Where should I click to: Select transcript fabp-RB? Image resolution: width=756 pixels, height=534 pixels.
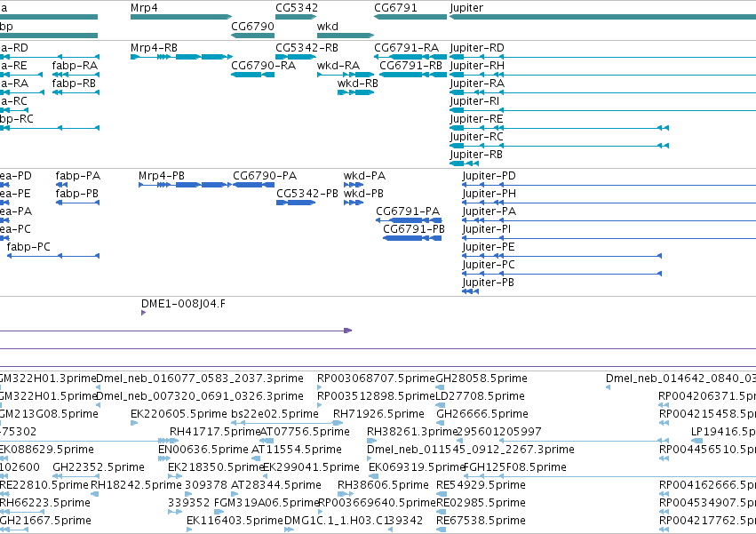point(74,84)
